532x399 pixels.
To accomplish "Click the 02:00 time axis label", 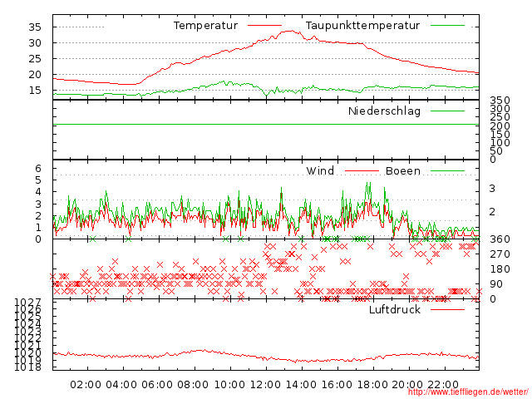I will pos(86,385).
